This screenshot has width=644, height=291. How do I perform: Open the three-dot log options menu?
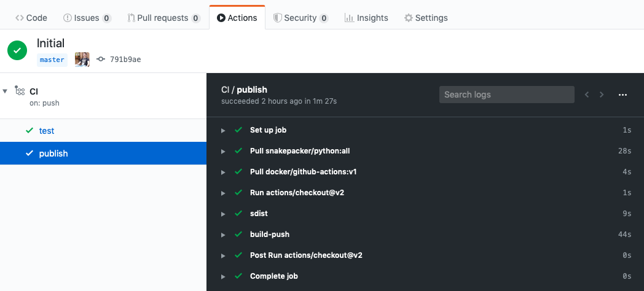click(x=622, y=95)
